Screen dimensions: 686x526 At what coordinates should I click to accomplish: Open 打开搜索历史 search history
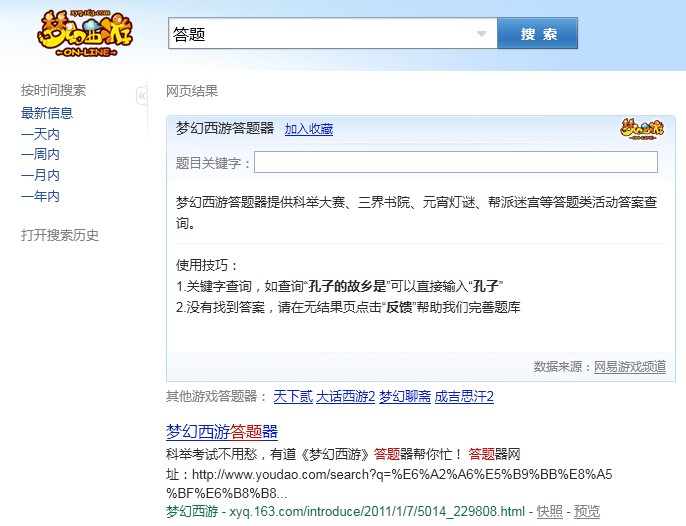coord(60,235)
